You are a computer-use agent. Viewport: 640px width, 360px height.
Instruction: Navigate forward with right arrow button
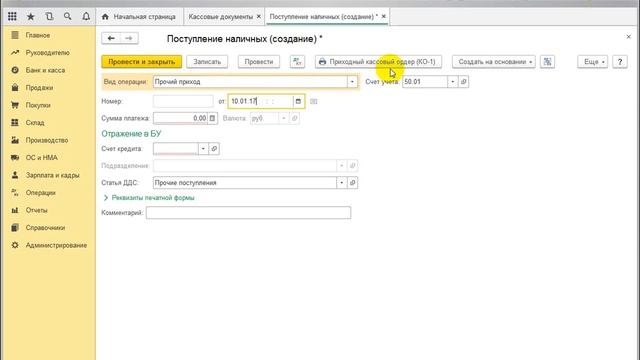pyautogui.click(x=129, y=38)
